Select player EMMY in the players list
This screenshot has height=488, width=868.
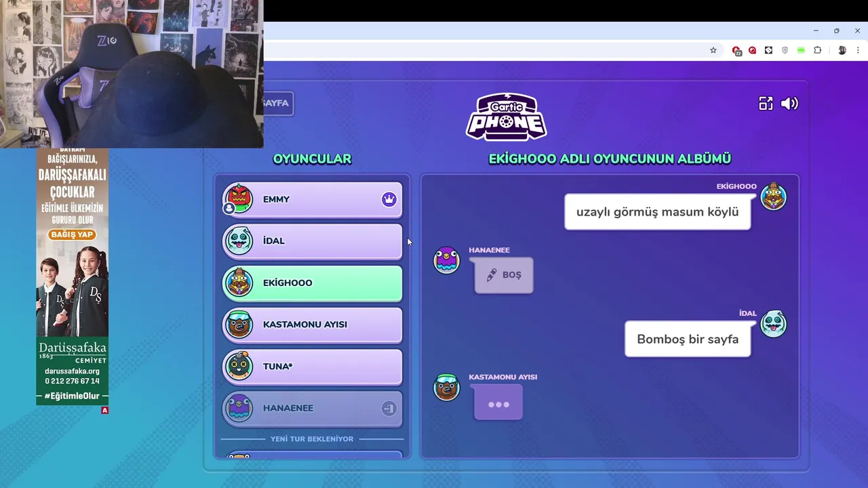click(313, 199)
